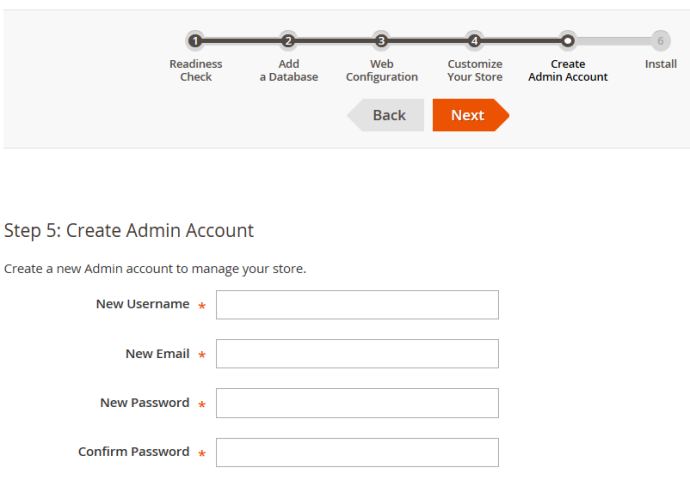
Task: Click step 1 circle in progress bar
Action: click(x=195, y=41)
